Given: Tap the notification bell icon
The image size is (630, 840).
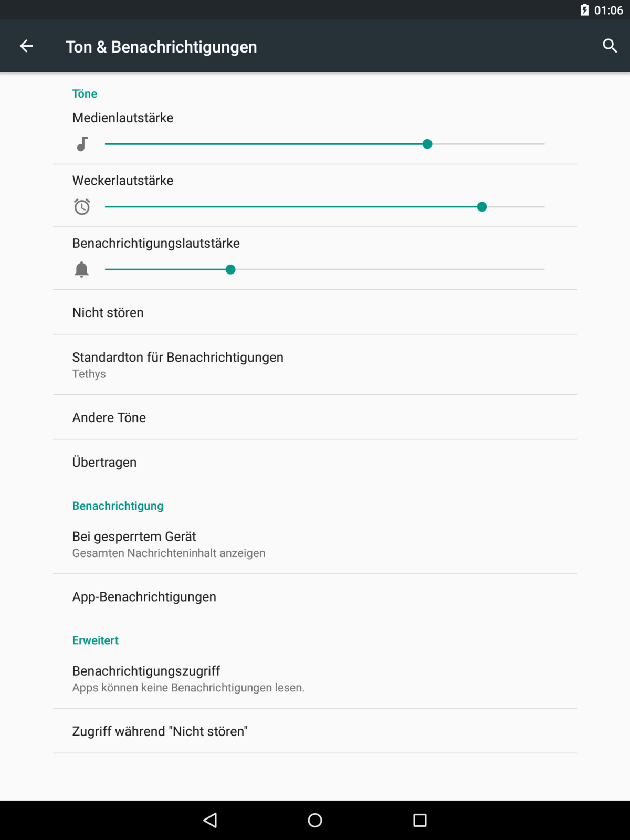Looking at the screenshot, I should 82,269.
